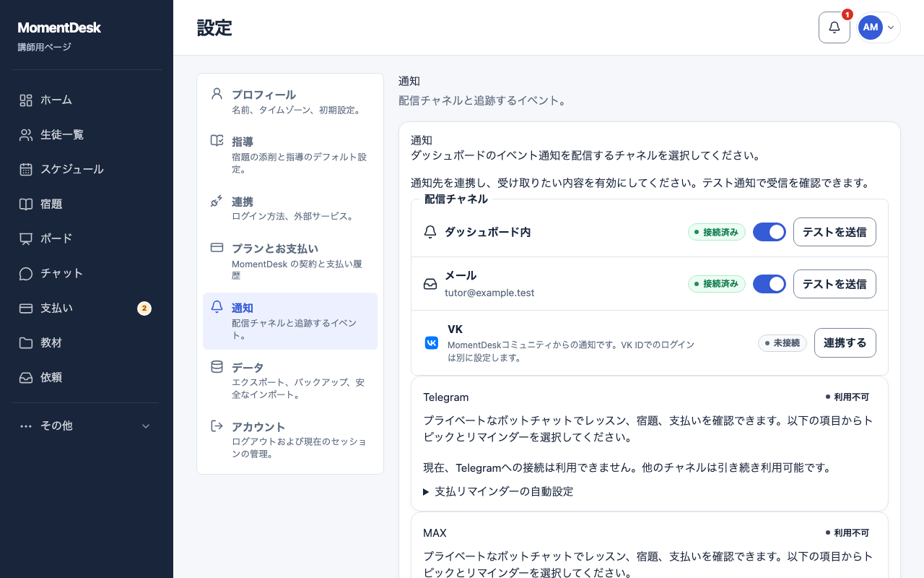The width and height of the screenshot is (924, 578).
Task: Open the プロフィール settings tab
Action: tap(290, 102)
